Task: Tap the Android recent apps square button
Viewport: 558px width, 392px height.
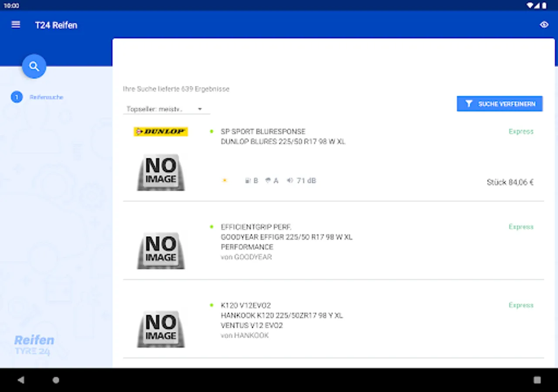Action: (537, 380)
